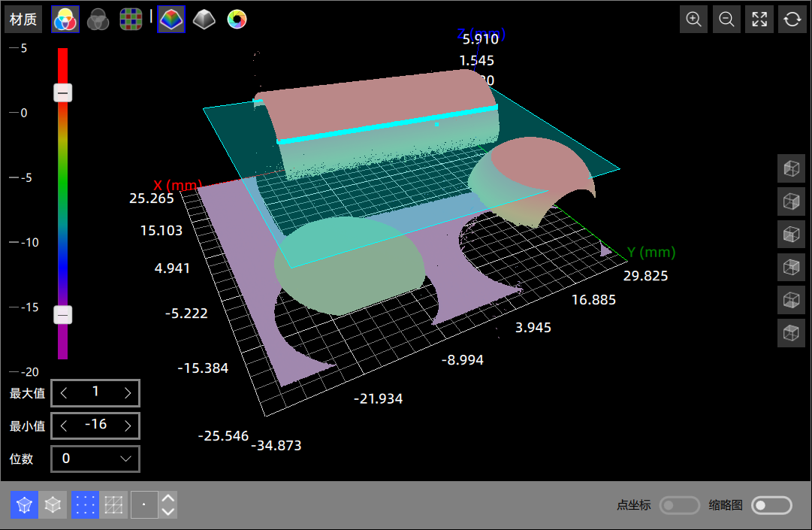Select the gray shaded pyramid icon

click(x=204, y=20)
